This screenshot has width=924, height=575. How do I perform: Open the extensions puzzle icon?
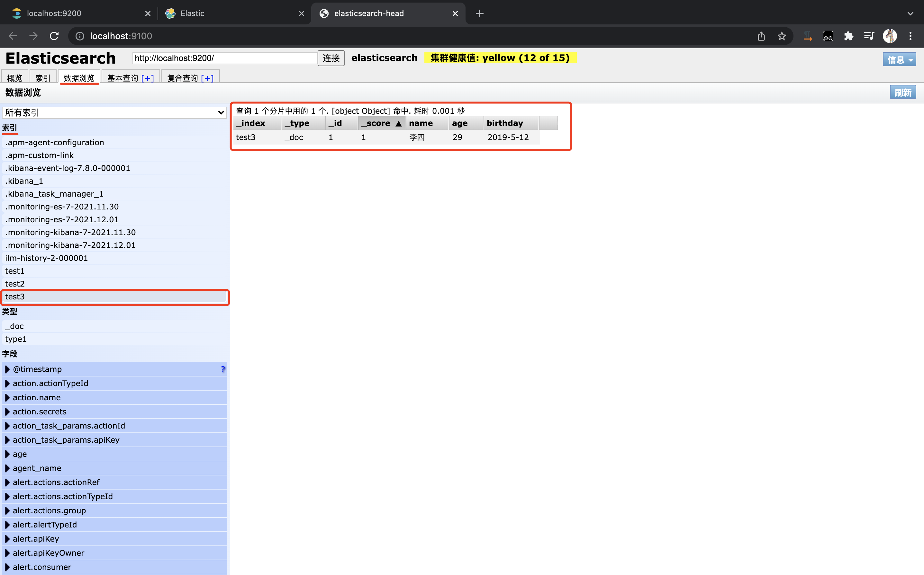point(849,36)
